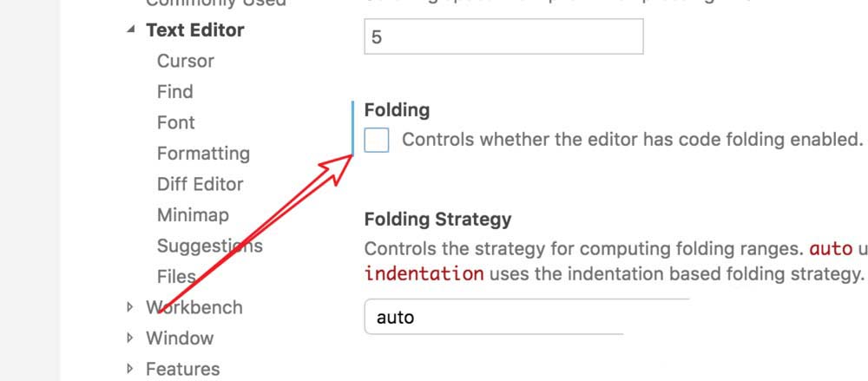
Task: Open the Cursor settings section
Action: click(185, 61)
